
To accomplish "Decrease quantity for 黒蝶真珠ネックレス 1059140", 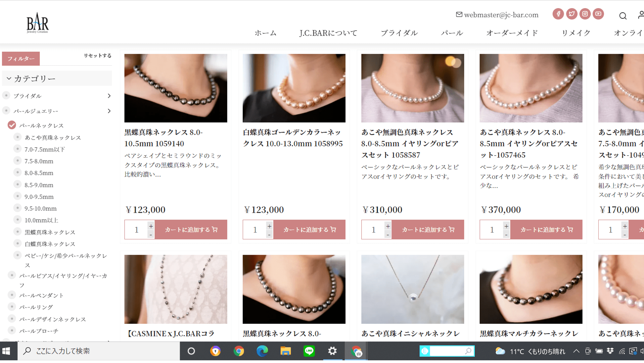I will coord(151,234).
